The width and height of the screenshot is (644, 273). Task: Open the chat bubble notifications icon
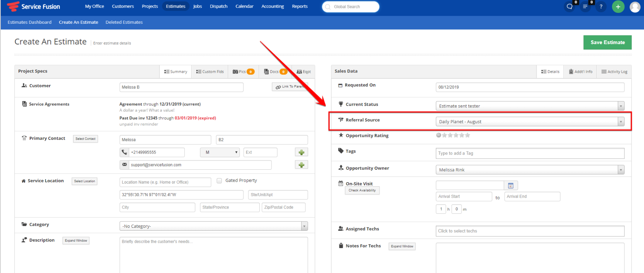(570, 7)
